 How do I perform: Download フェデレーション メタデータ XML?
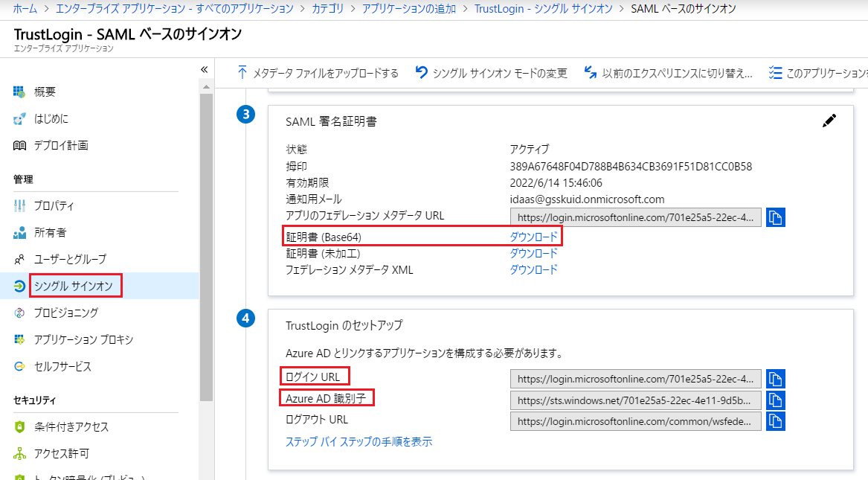533,269
